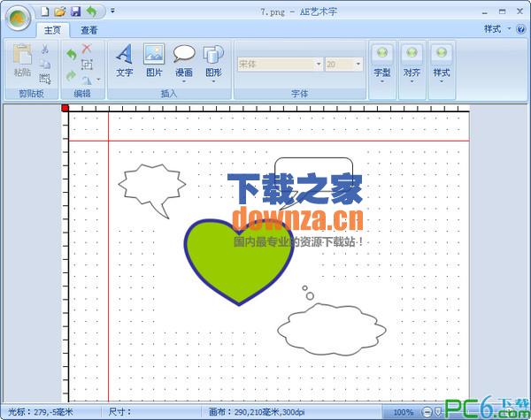Open the 图形 shapes dropdown

213,64
